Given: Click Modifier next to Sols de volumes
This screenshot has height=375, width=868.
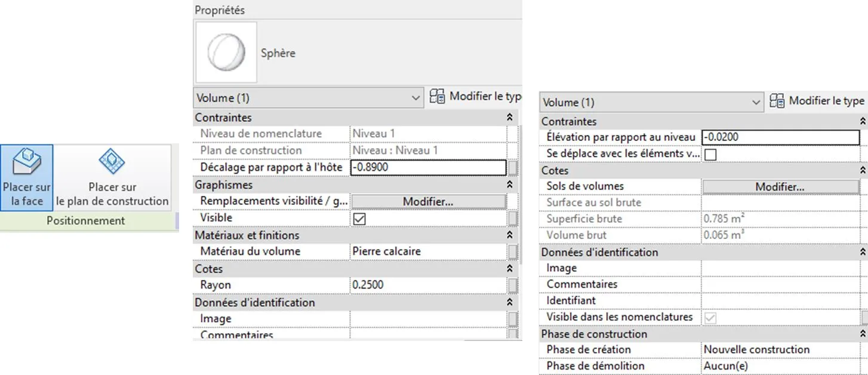Looking at the screenshot, I should point(780,186).
